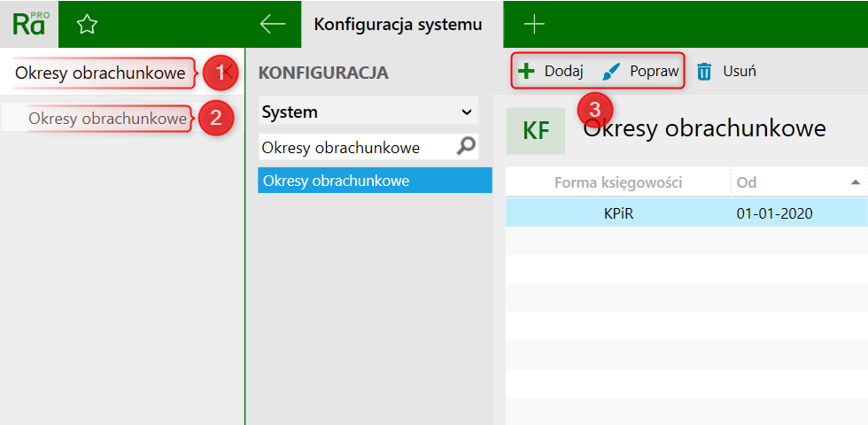The height and width of the screenshot is (425, 868).
Task: Sort by the Od column header
Action: 798,182
